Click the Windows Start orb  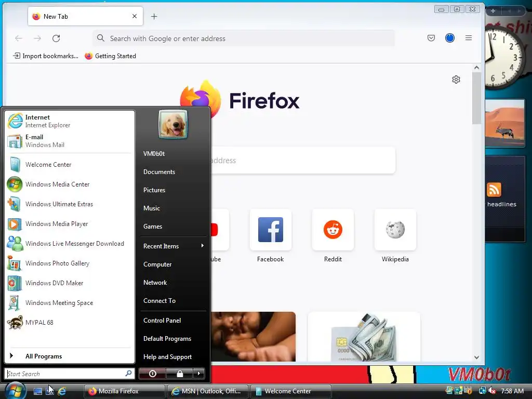pos(15,391)
